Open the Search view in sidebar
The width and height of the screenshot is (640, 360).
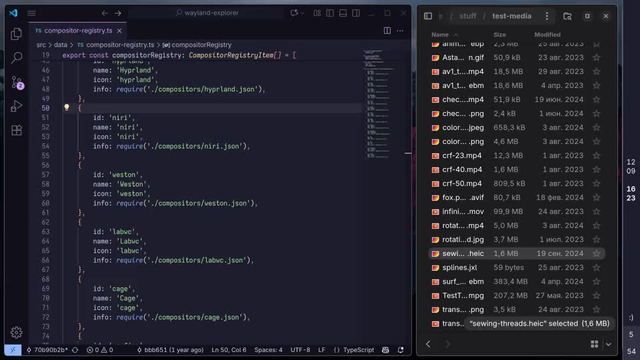coord(16,58)
